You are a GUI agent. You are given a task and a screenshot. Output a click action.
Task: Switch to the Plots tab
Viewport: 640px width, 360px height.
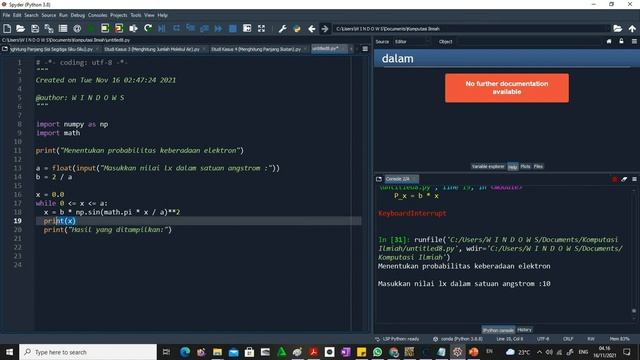pos(525,167)
